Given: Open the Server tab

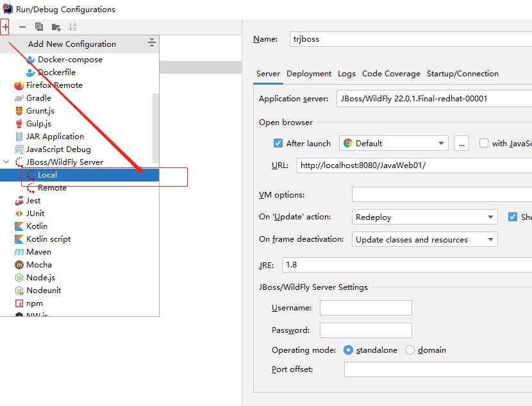Looking at the screenshot, I should point(268,74).
